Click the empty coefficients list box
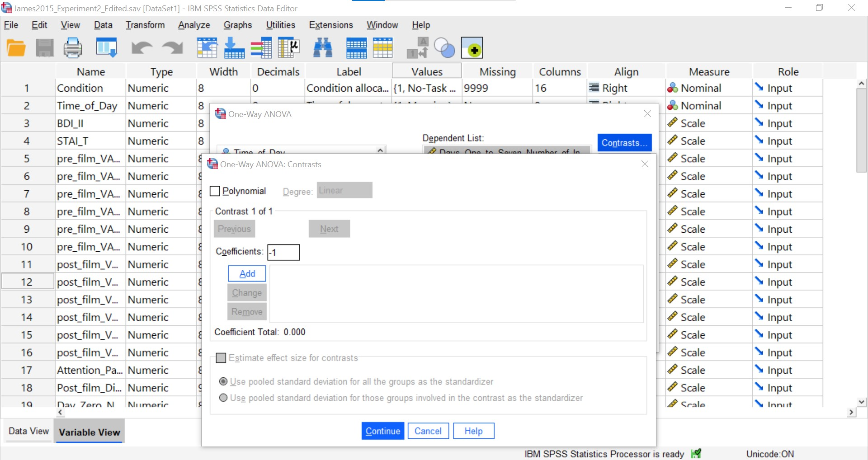The image size is (868, 460). coord(456,294)
